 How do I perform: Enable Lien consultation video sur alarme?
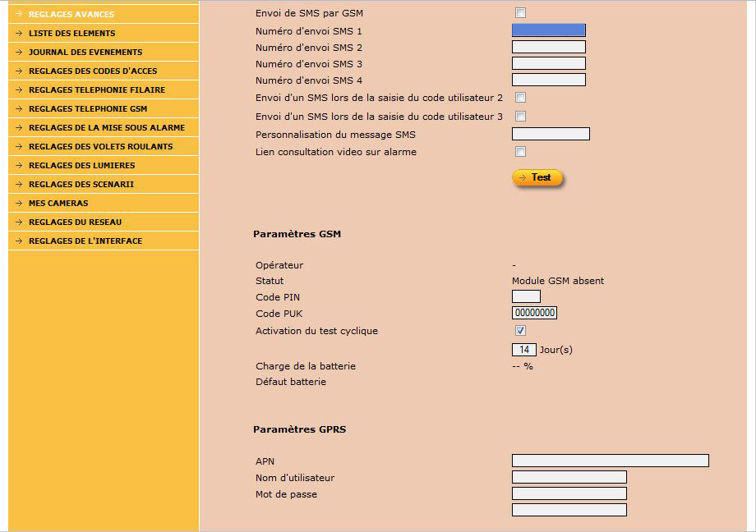tap(520, 152)
